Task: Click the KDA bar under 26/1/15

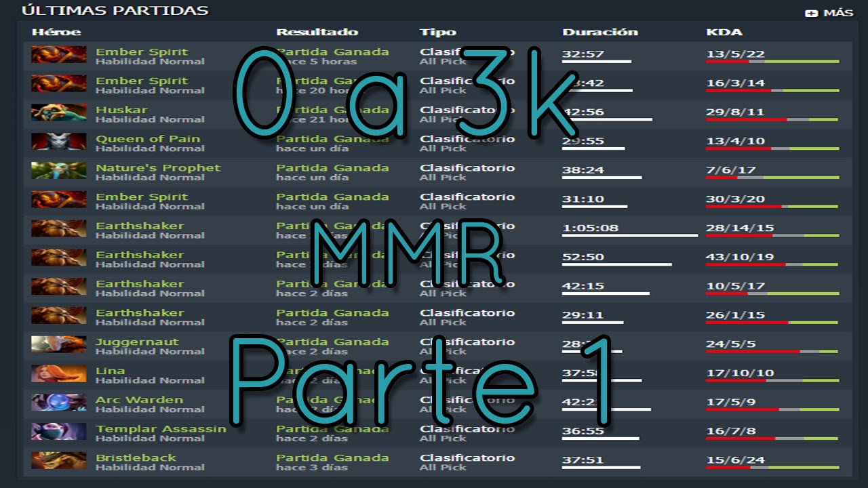Action: tap(772, 323)
